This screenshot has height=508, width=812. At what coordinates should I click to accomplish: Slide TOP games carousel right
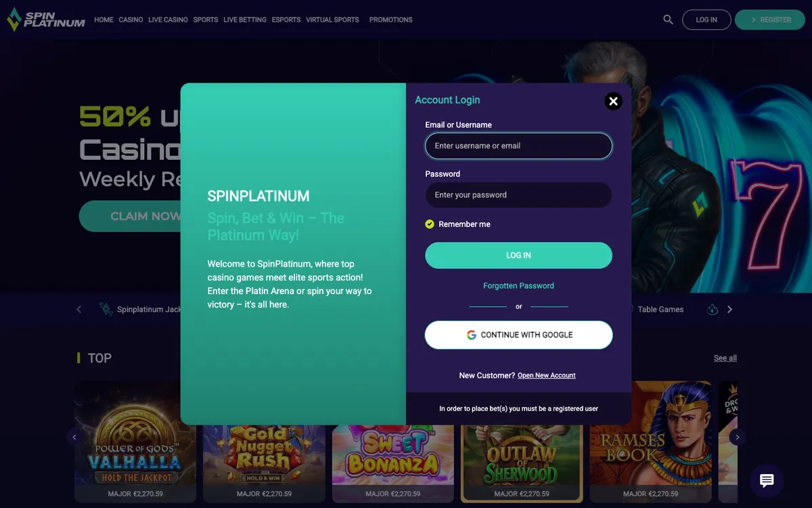738,437
